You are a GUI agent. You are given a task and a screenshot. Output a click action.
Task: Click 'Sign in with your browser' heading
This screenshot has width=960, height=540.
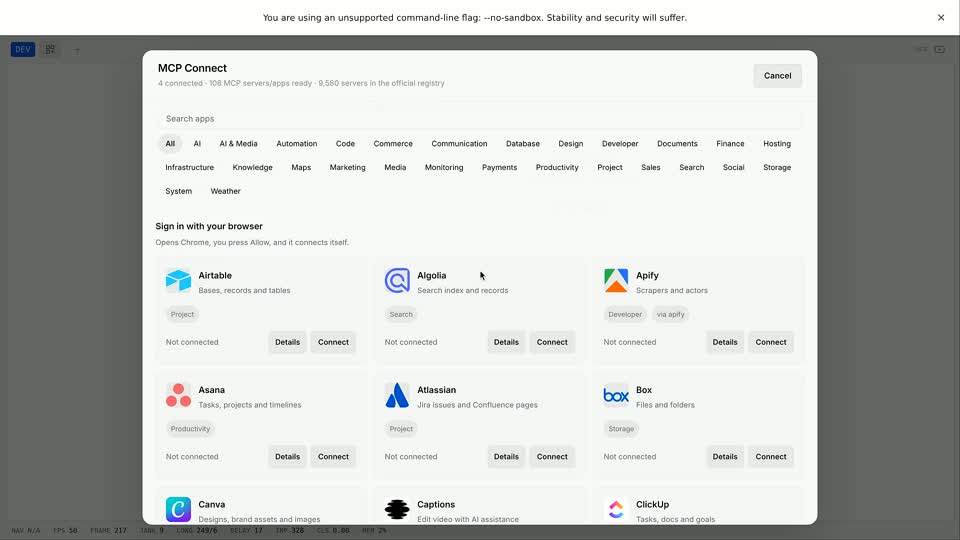209,227
